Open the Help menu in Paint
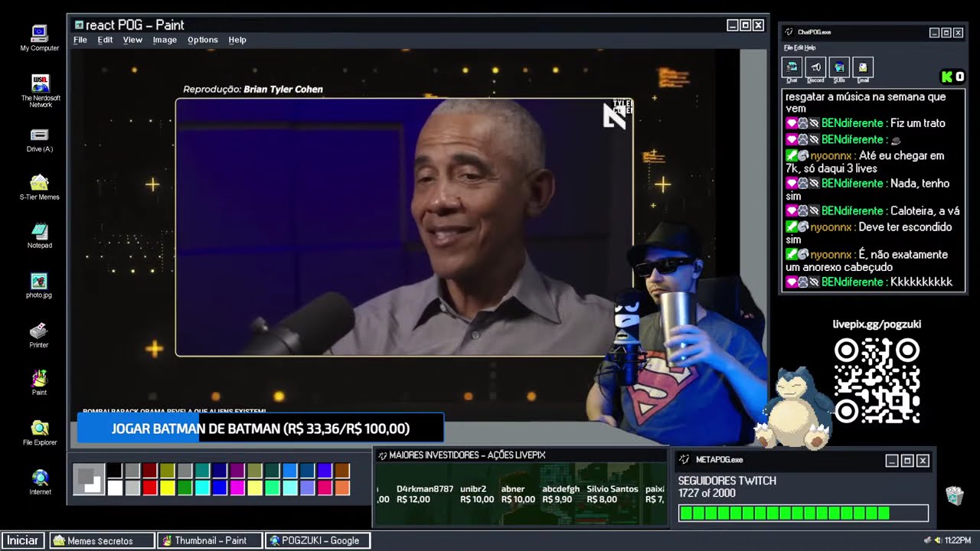980x551 pixels. click(x=237, y=40)
